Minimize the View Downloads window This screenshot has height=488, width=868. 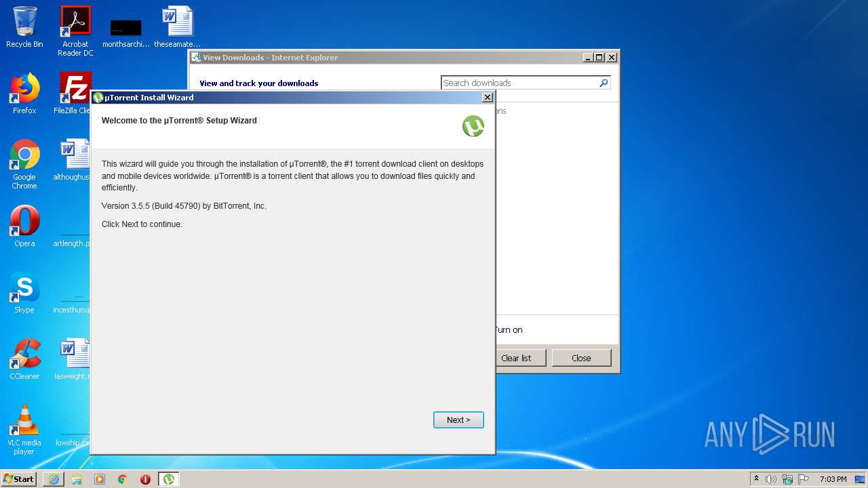pos(588,58)
